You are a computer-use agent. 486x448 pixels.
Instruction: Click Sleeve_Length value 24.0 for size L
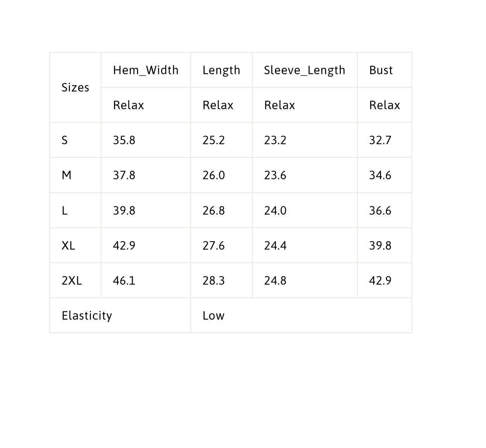pyautogui.click(x=275, y=210)
